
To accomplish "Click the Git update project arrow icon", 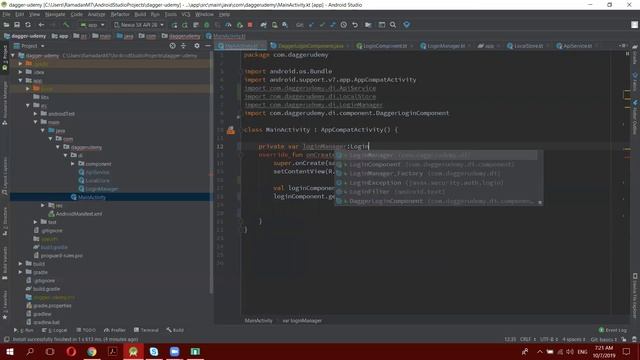I will 311,25.
